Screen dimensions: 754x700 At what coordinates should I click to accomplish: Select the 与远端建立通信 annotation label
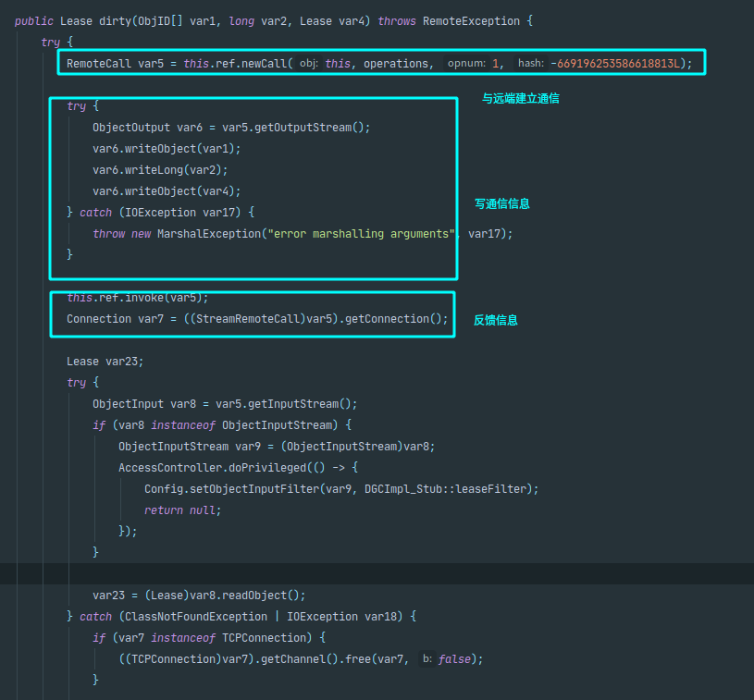[520, 98]
